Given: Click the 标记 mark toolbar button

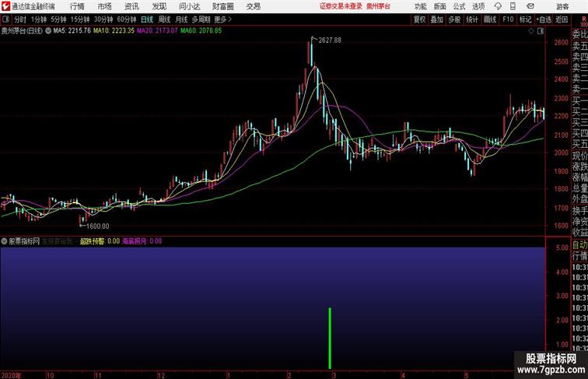Looking at the screenshot, I should (x=525, y=19).
